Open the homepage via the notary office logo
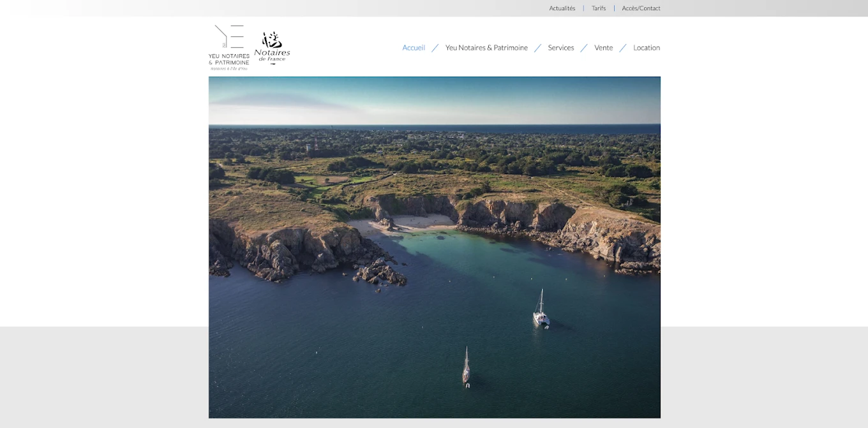This screenshot has height=428, width=868. pyautogui.click(x=228, y=45)
